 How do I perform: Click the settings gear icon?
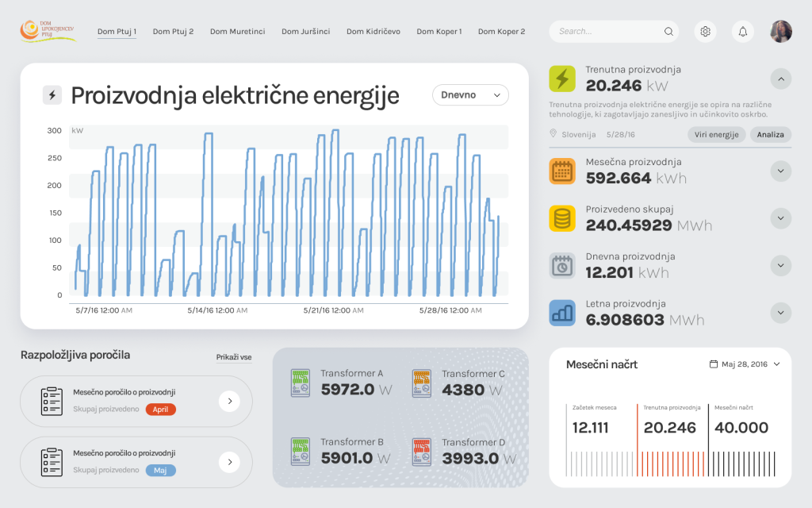pos(705,32)
